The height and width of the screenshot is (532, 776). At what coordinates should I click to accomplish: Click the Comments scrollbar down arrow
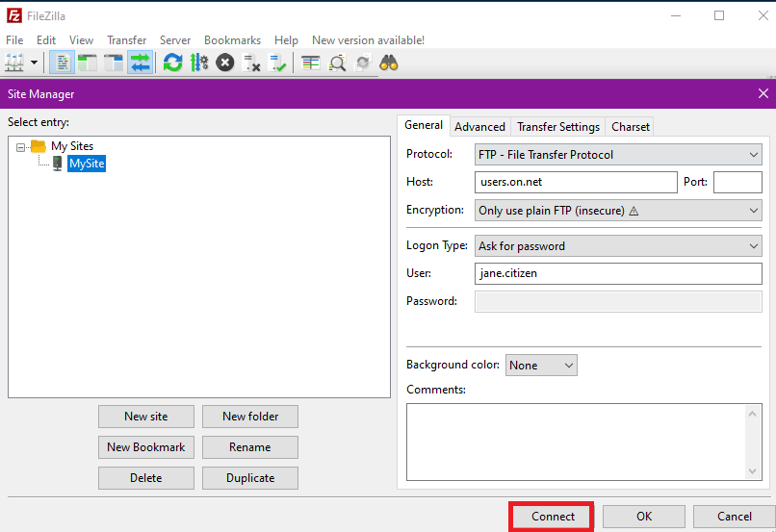(x=752, y=470)
